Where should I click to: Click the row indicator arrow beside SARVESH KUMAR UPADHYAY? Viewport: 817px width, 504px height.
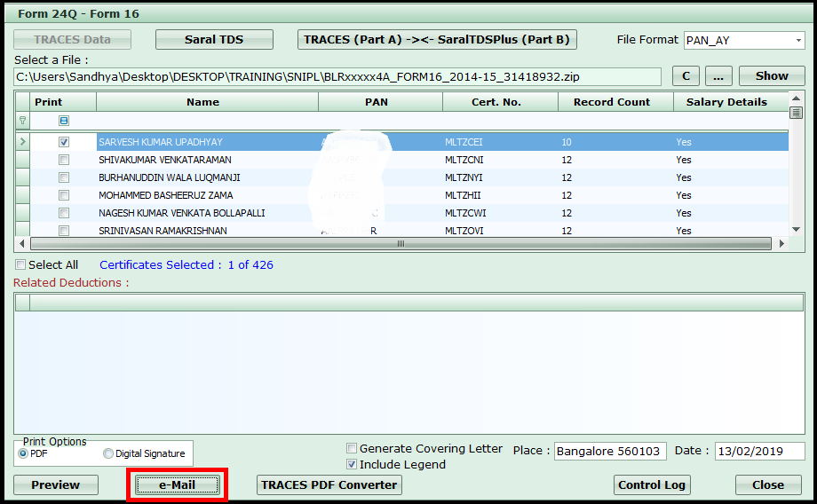point(22,142)
